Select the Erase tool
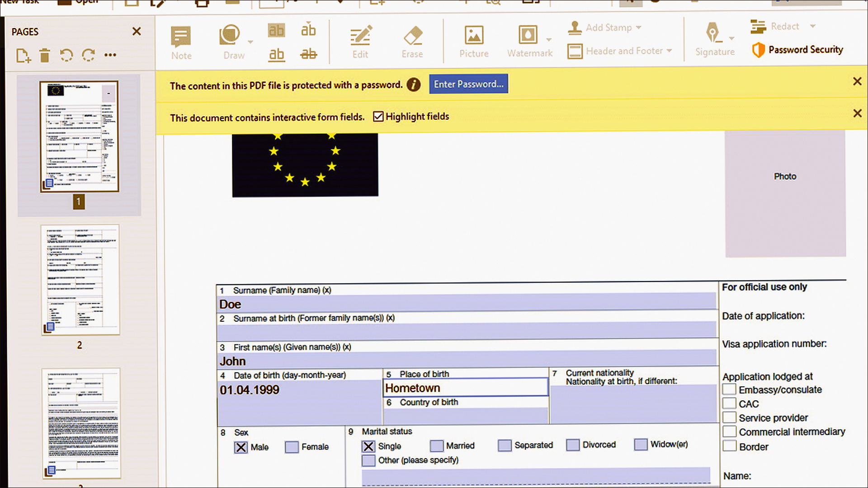 coord(412,42)
